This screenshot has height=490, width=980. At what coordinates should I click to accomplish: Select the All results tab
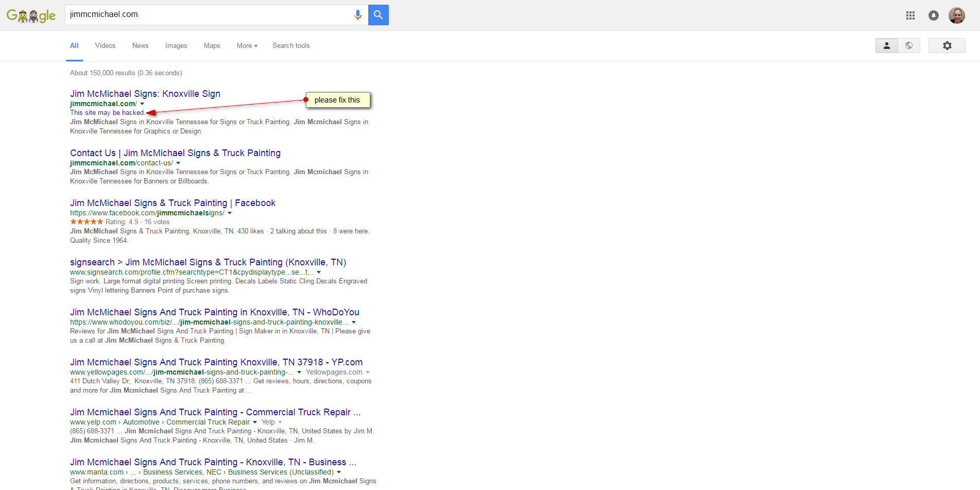(x=74, y=46)
